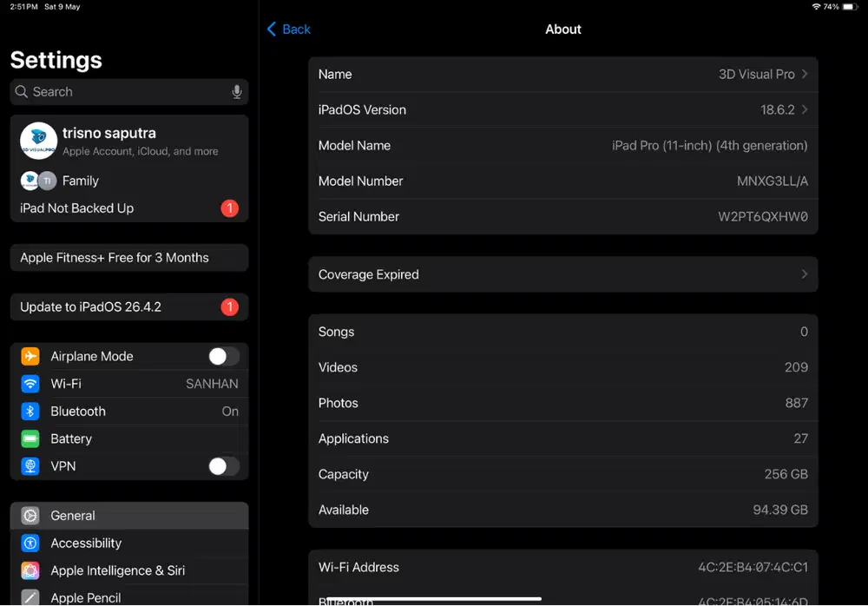Click the Songs count row
This screenshot has width=868, height=606.
(563, 332)
